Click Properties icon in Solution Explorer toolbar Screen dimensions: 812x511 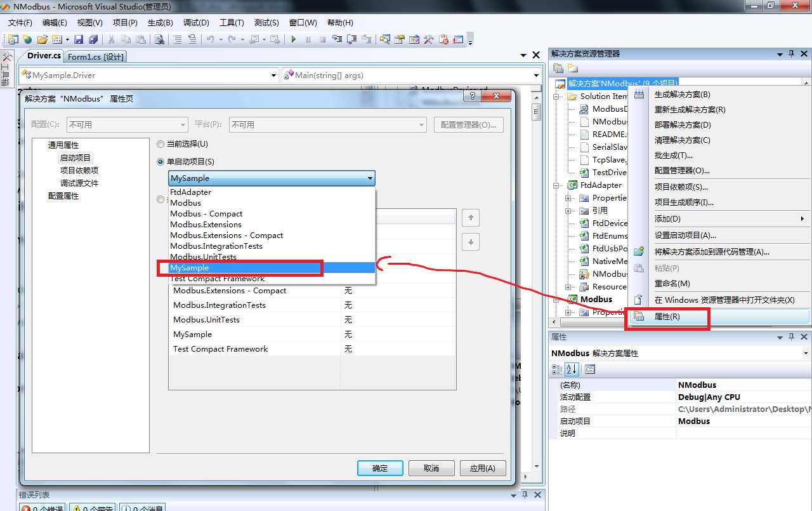point(558,68)
